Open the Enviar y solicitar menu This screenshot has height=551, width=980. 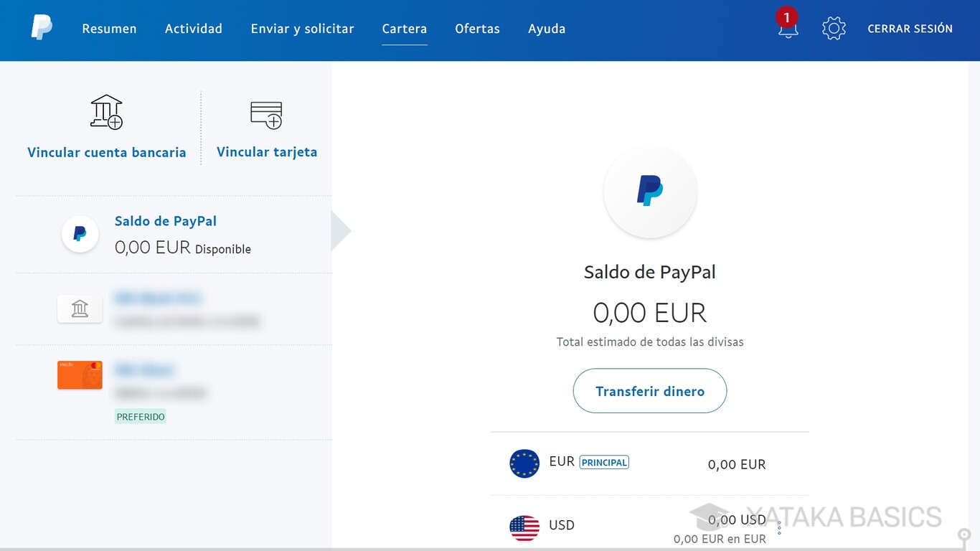coord(302,29)
